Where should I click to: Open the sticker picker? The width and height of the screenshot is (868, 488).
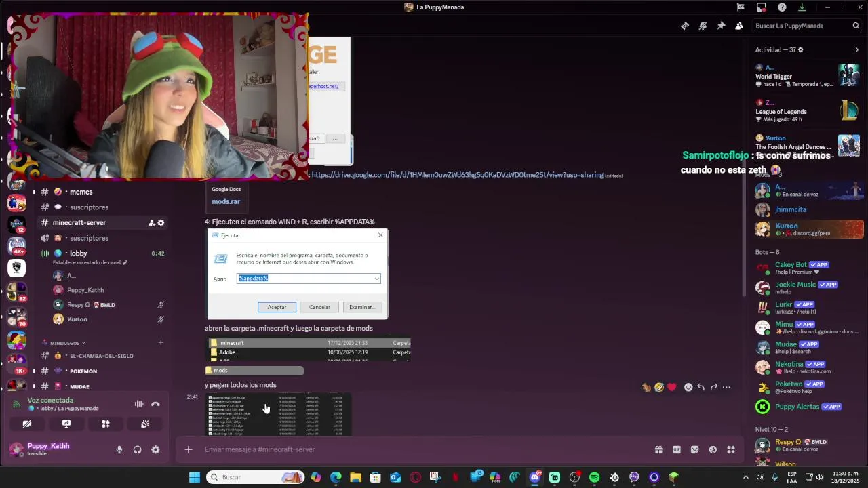click(694, 449)
